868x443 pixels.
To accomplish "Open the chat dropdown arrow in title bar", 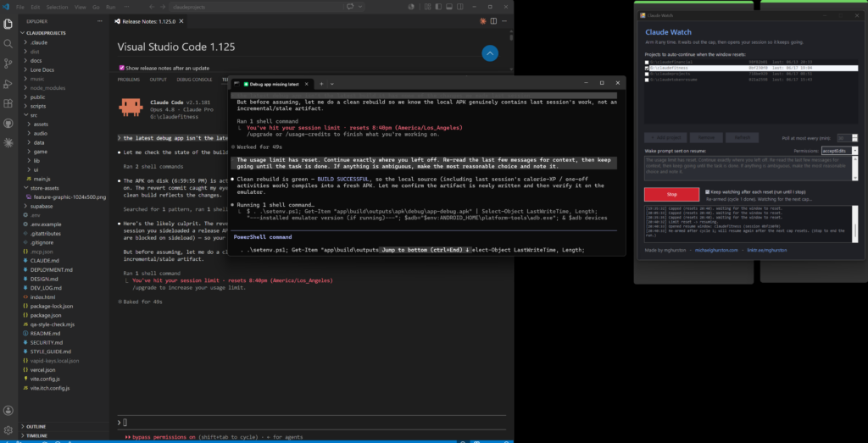I will coord(360,7).
